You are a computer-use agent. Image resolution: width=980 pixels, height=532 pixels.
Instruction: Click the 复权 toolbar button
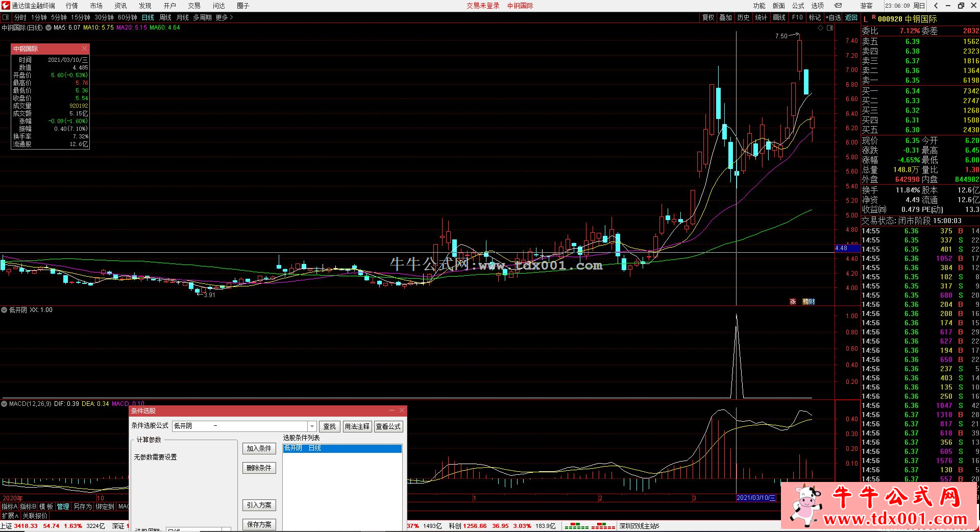[708, 17]
